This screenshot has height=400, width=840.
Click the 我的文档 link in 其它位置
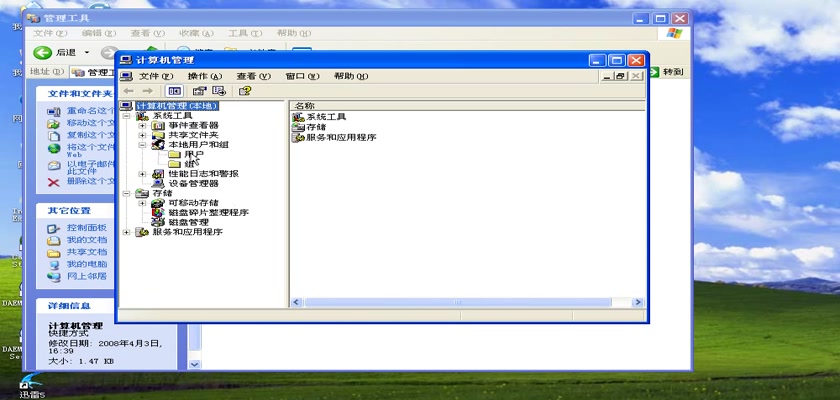click(87, 240)
